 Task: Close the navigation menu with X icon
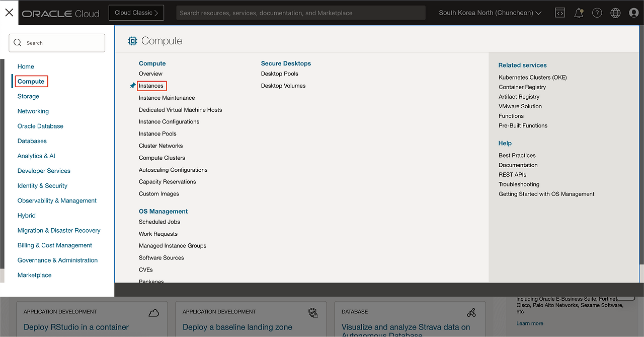9,13
